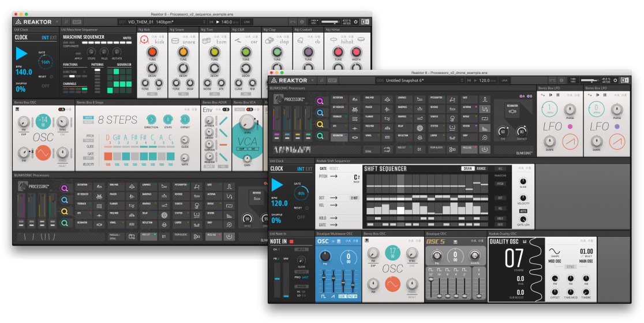Select the GATE tab in the Shift Sequencer

coord(323,169)
